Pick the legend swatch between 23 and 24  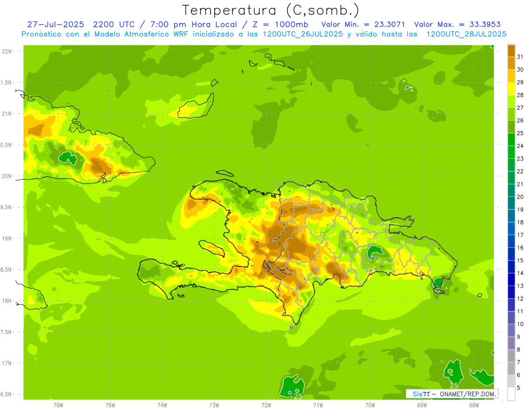pyautogui.click(x=511, y=152)
